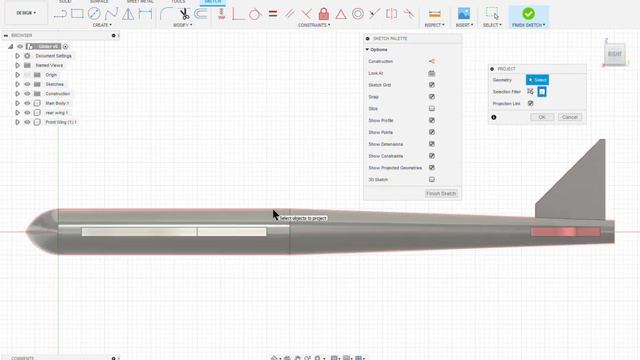Select the Line sketch tool
The image size is (640, 360).
(60, 14)
